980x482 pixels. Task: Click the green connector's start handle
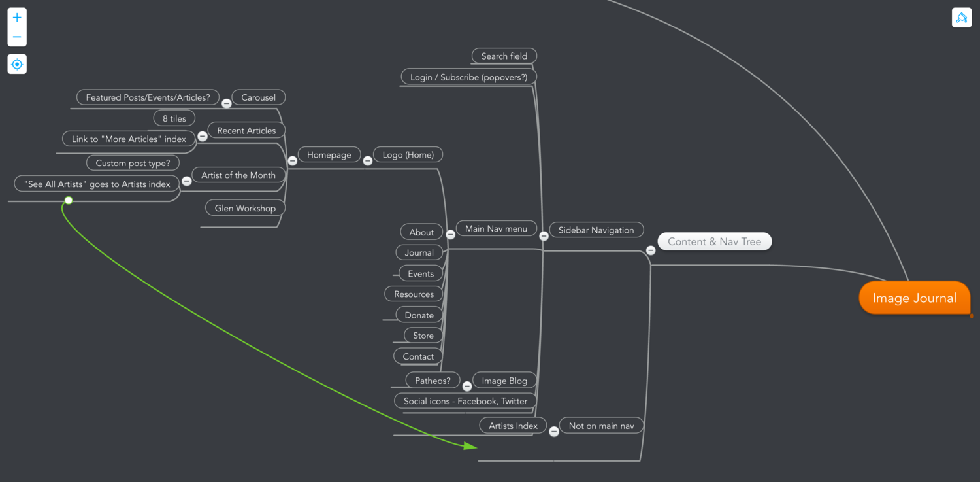click(x=68, y=200)
